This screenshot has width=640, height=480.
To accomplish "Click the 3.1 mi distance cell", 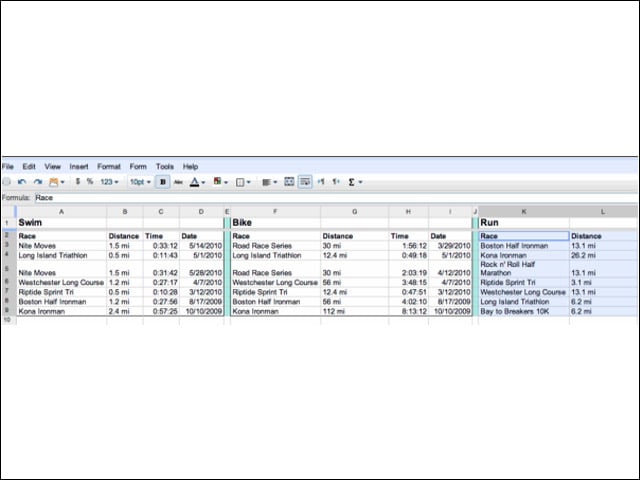I will pyautogui.click(x=603, y=282).
